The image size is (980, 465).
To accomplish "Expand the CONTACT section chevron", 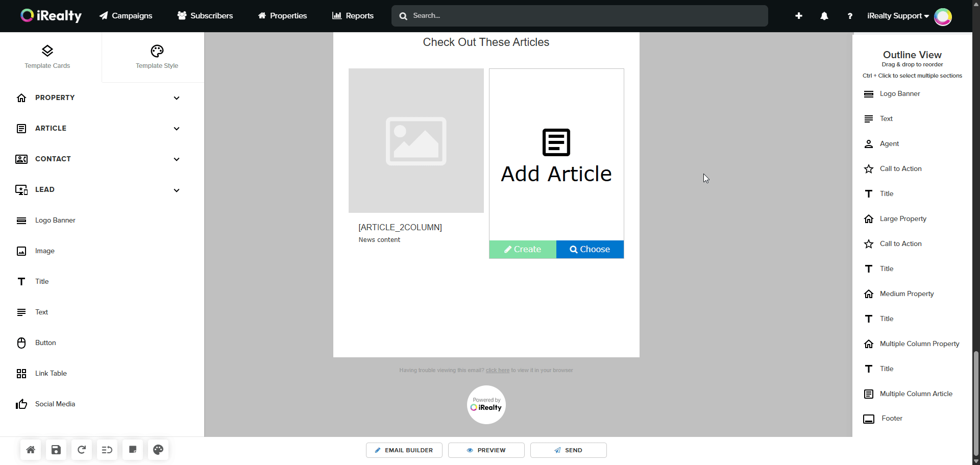I will pos(177,159).
